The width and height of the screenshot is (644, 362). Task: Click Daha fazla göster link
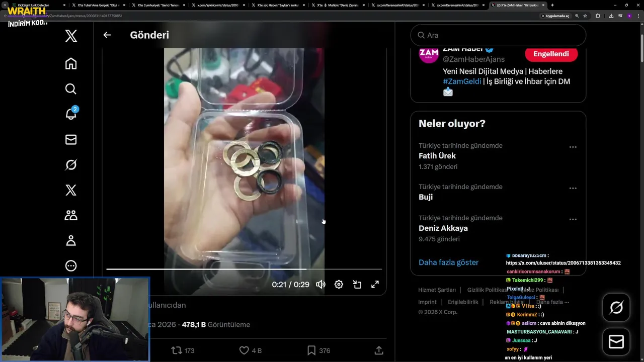coord(448,262)
